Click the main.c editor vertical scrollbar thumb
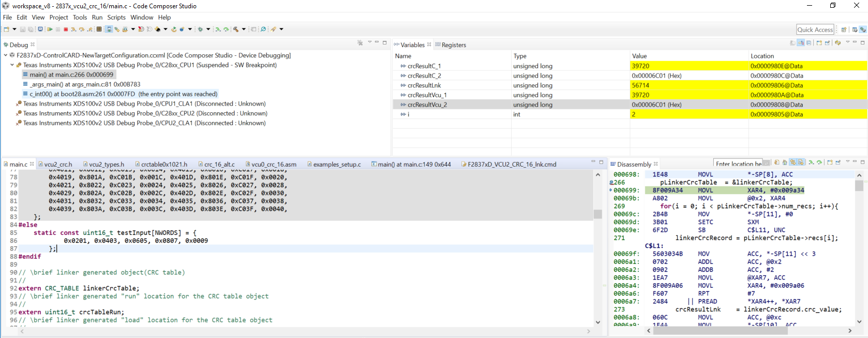868x338 pixels. [x=598, y=214]
